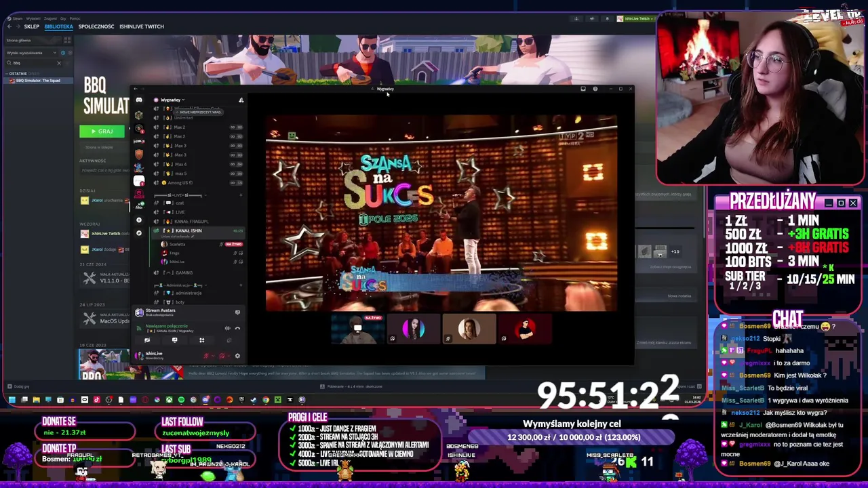
Task: Select the purple-haired participant thumbnail
Action: (x=414, y=329)
